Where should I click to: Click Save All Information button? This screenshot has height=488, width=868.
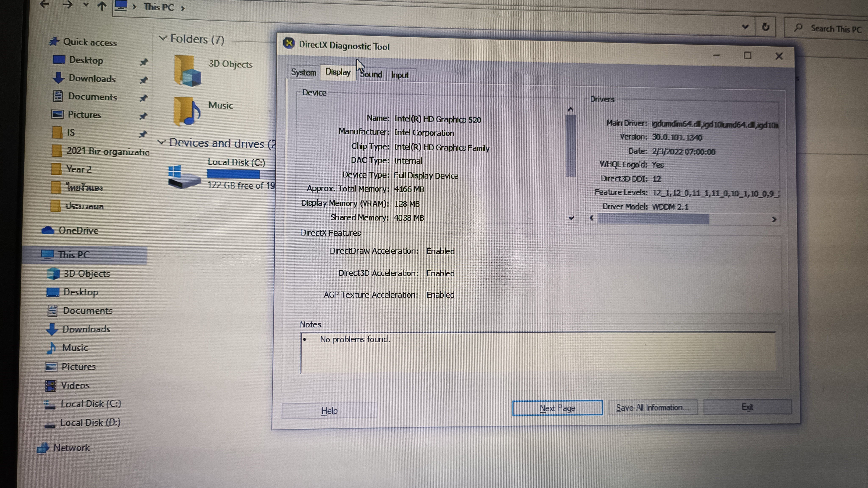coord(652,408)
